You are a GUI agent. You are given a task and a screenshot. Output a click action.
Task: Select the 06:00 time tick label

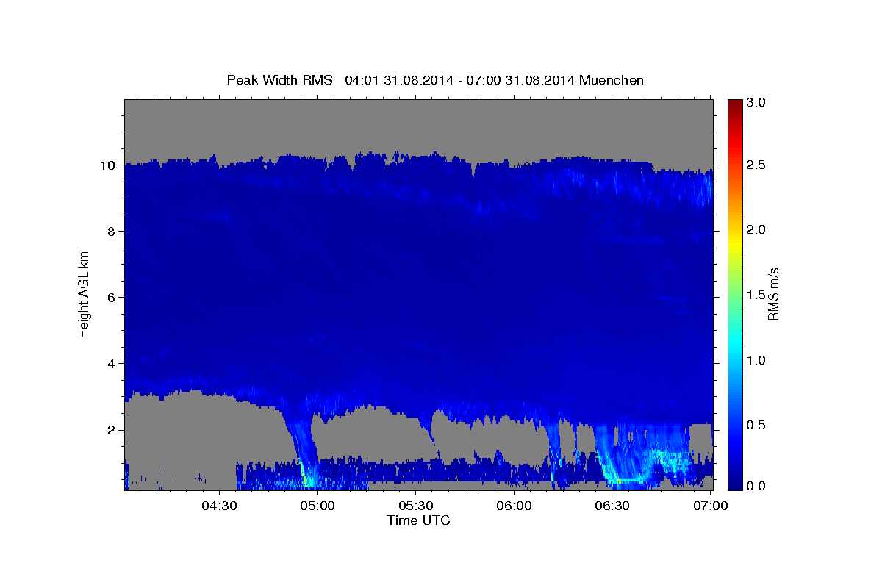(x=514, y=506)
